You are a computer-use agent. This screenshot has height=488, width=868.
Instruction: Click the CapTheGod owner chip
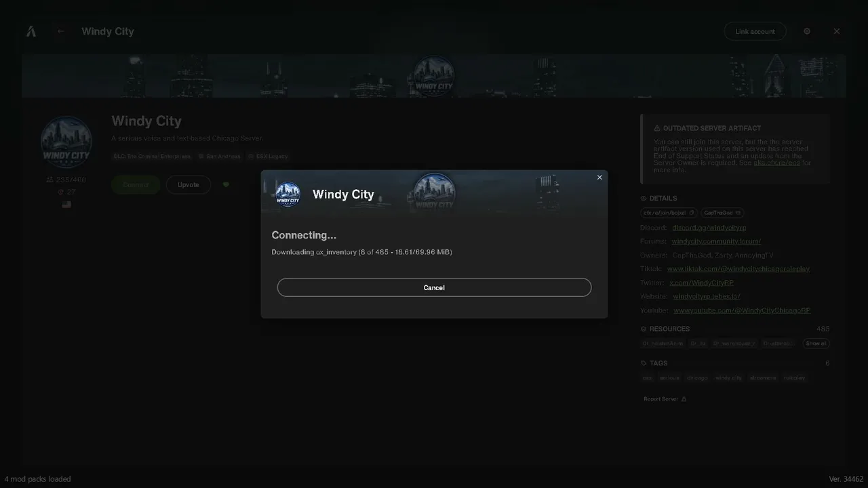tap(722, 213)
